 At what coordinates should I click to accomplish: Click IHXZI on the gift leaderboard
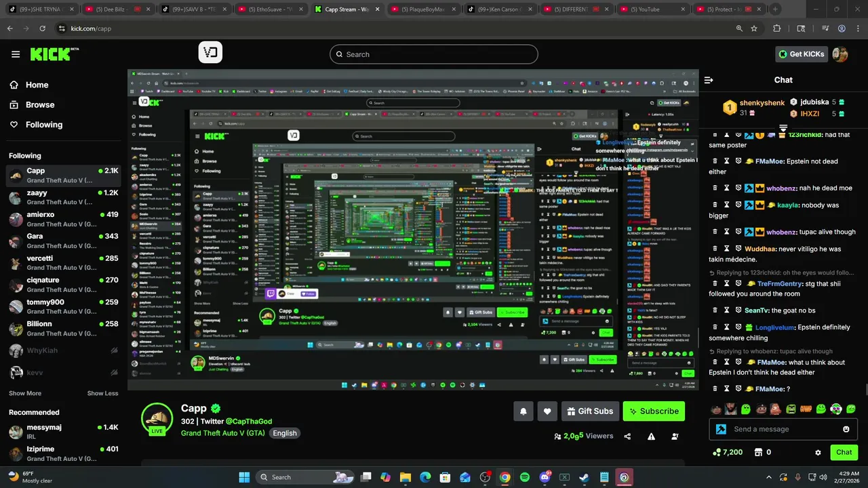[x=810, y=114]
